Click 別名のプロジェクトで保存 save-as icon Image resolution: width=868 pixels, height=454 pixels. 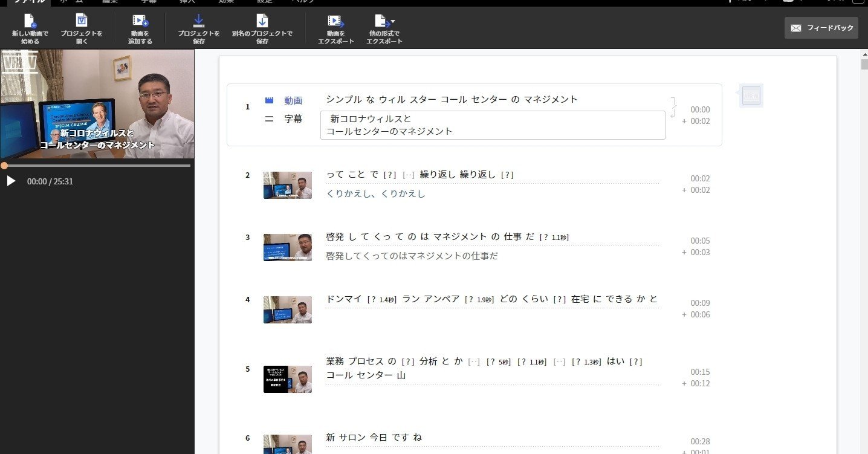point(262,23)
